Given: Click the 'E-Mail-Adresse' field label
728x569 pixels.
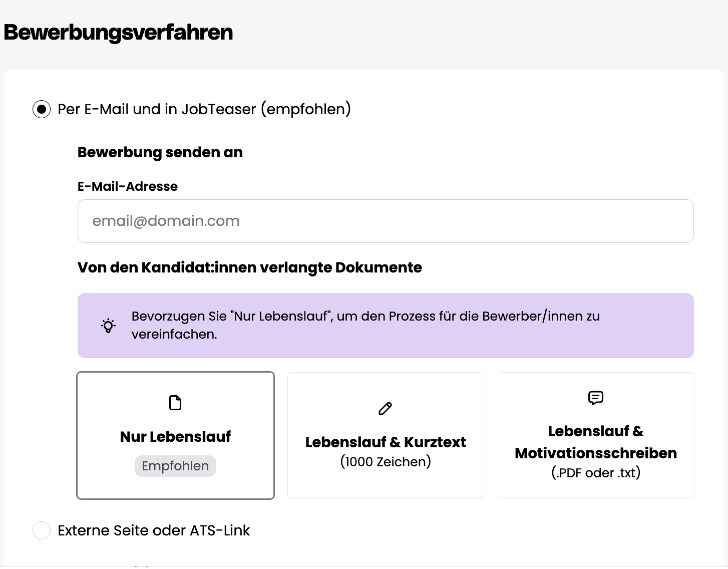Looking at the screenshot, I should click(x=128, y=186).
